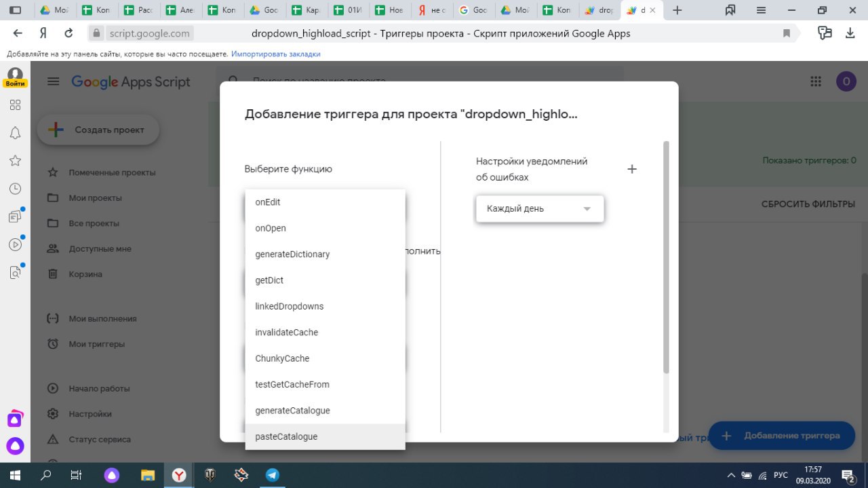Reload the page

pos(68,33)
